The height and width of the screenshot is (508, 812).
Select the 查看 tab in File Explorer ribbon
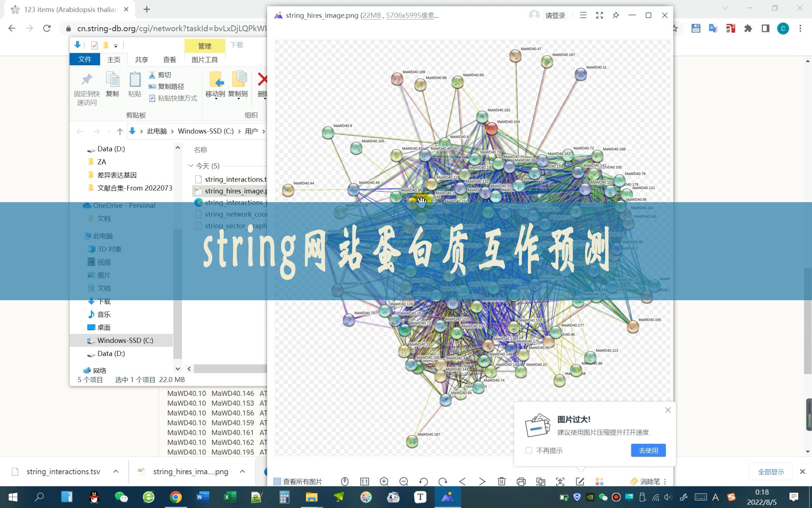click(169, 59)
